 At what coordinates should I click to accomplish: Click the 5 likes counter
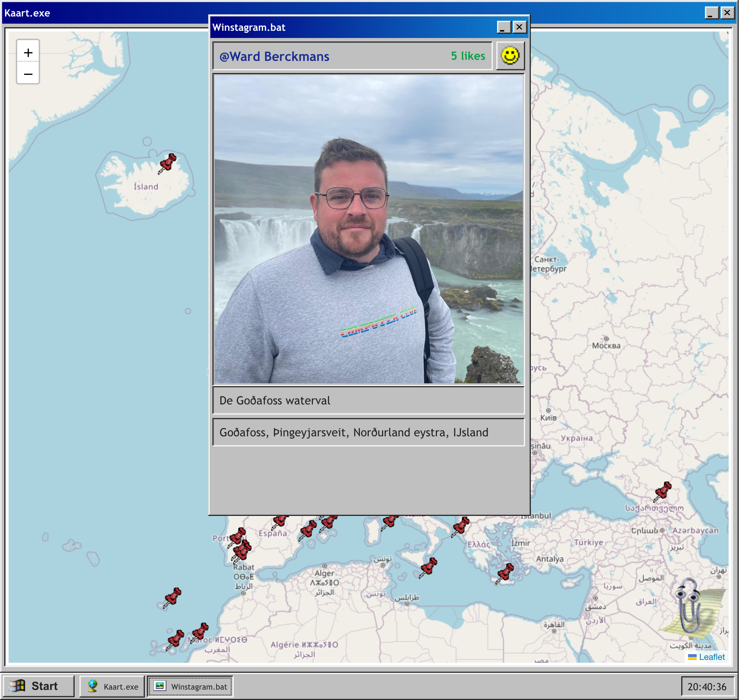click(468, 56)
